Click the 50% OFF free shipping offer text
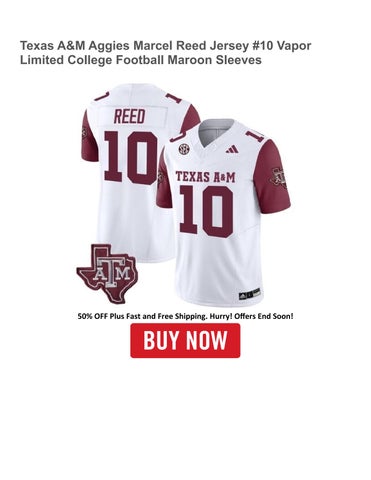The height and width of the screenshot is (480, 371). (185, 316)
